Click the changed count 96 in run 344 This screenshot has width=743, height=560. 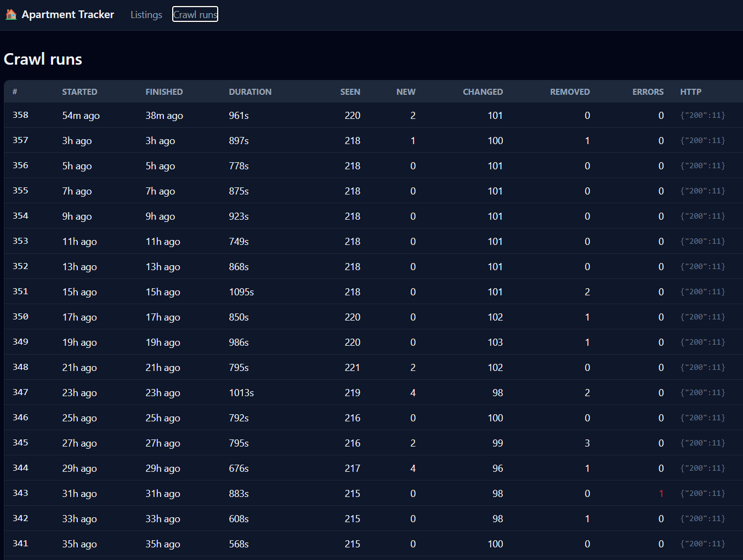click(497, 468)
